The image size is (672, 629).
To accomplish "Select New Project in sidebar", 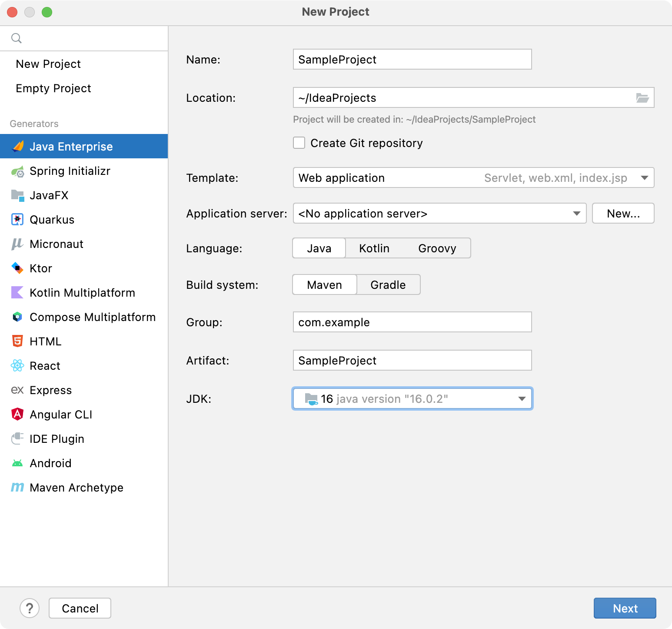I will point(48,64).
